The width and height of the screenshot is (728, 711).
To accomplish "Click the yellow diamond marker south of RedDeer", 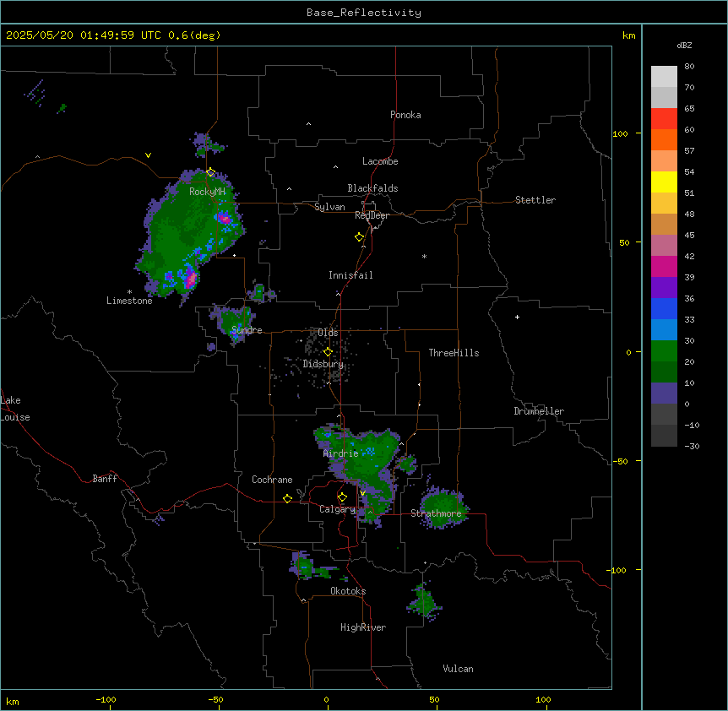I will click(360, 237).
